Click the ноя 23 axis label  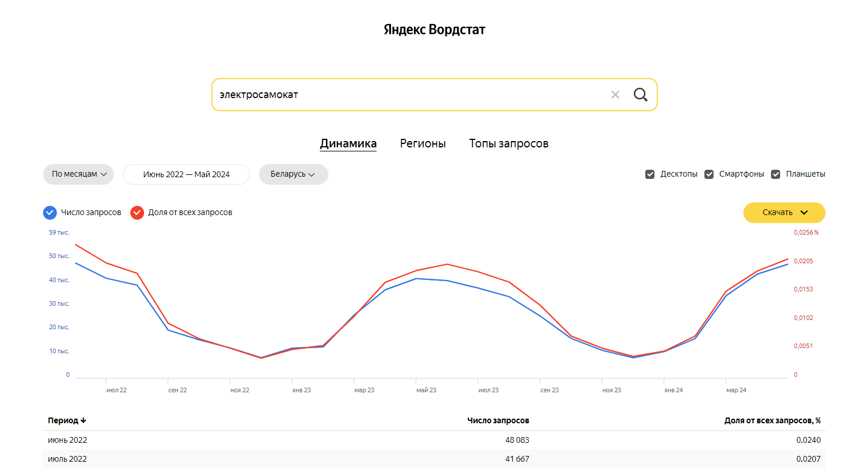[612, 390]
